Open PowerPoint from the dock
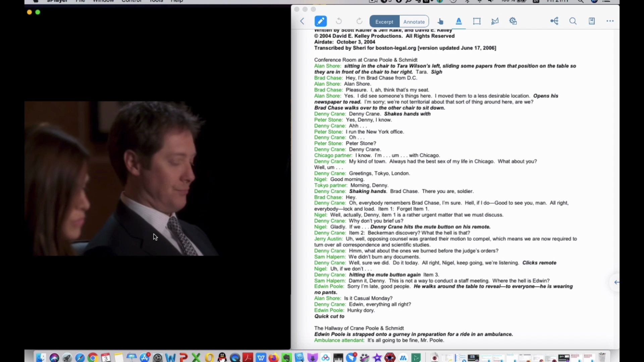The height and width of the screenshot is (362, 644). click(183, 358)
